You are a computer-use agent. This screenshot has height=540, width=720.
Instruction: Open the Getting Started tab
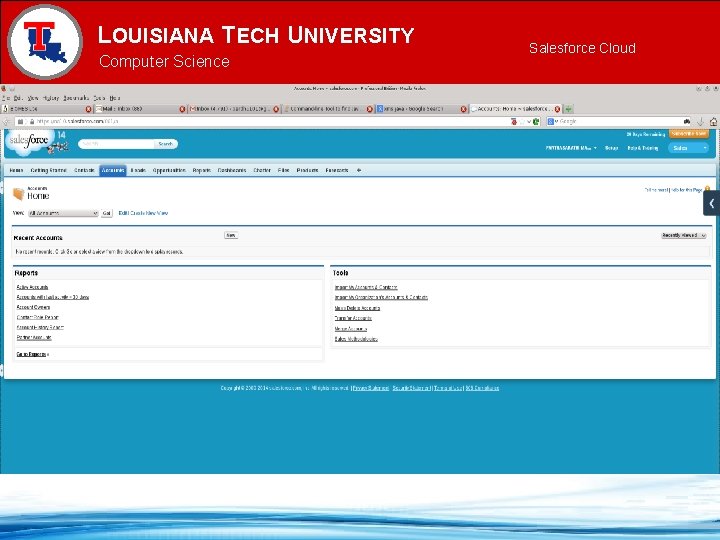(x=49, y=170)
